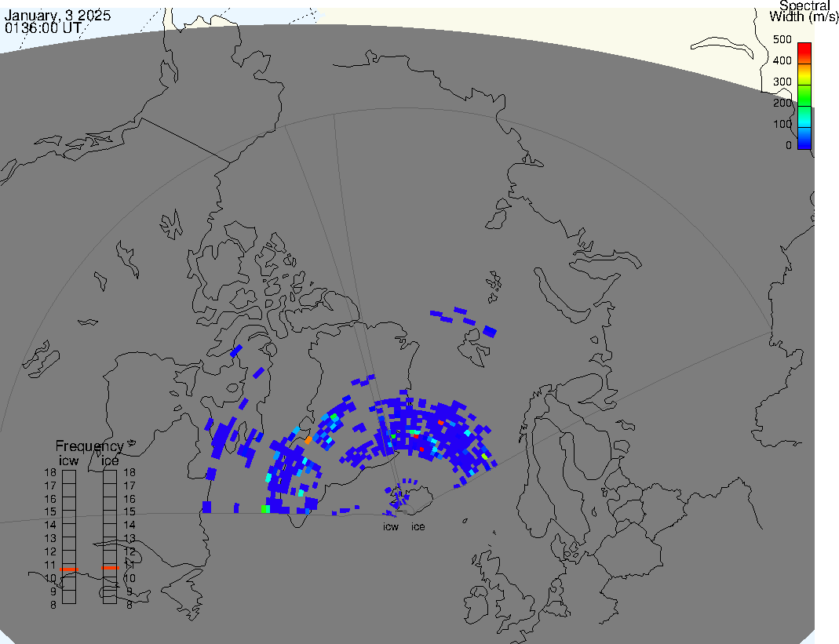Click the green section of the color bar

[804, 95]
